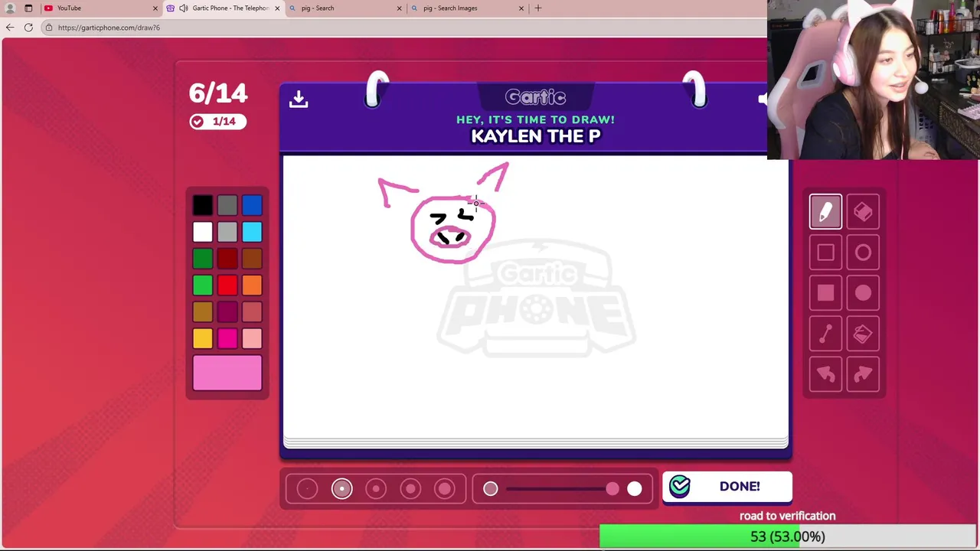Open the custom color picker box
Viewport: 980px width, 551px height.
pos(227,373)
